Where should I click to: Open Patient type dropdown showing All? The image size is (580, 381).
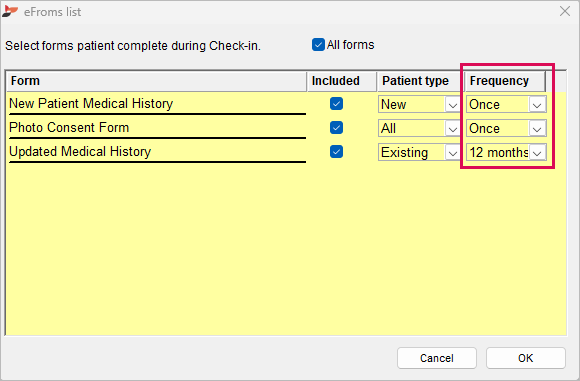pyautogui.click(x=419, y=128)
